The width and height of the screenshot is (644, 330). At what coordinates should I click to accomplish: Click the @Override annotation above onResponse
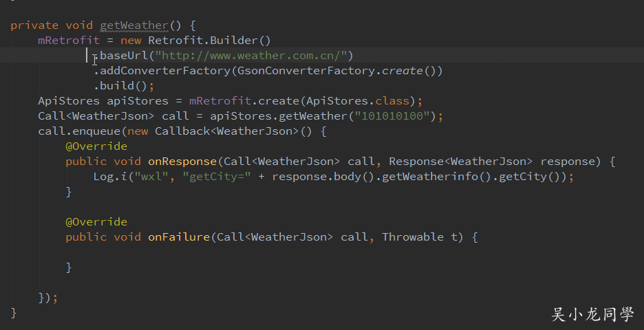click(96, 146)
